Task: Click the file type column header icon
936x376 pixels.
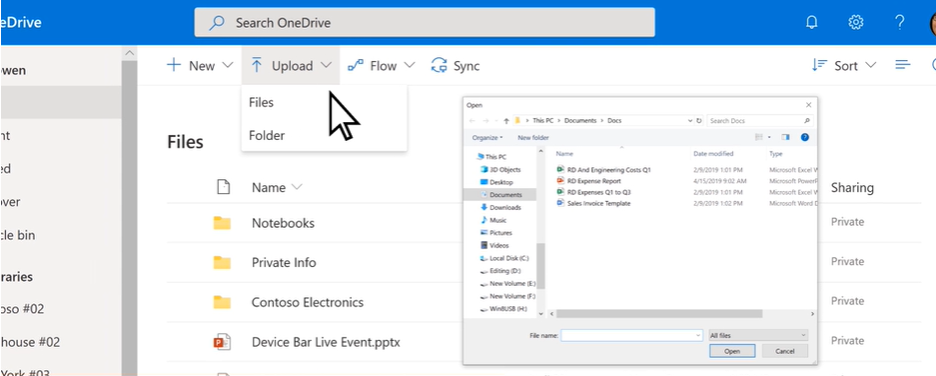Action: [x=223, y=187]
